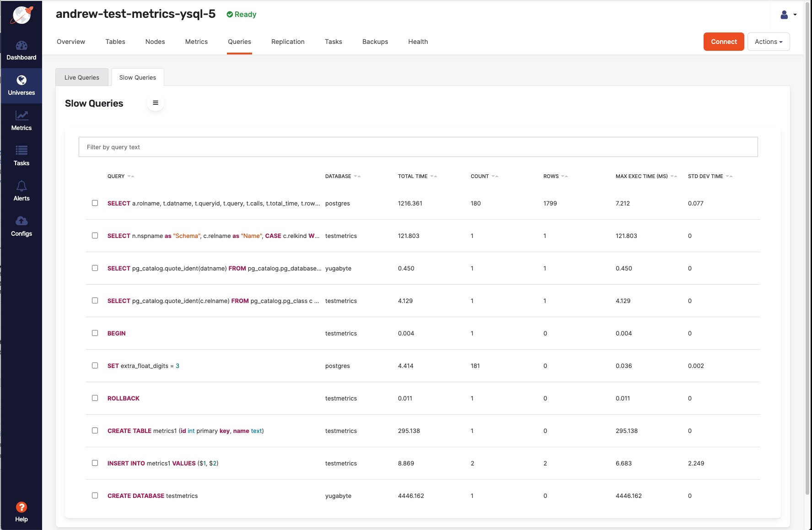
Task: Select the Queries tab
Action: 239,42
